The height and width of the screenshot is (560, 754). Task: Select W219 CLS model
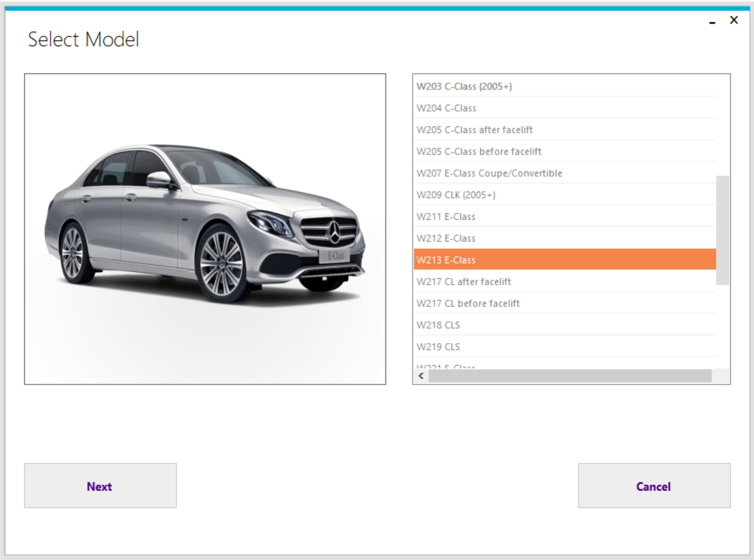[x=565, y=346]
